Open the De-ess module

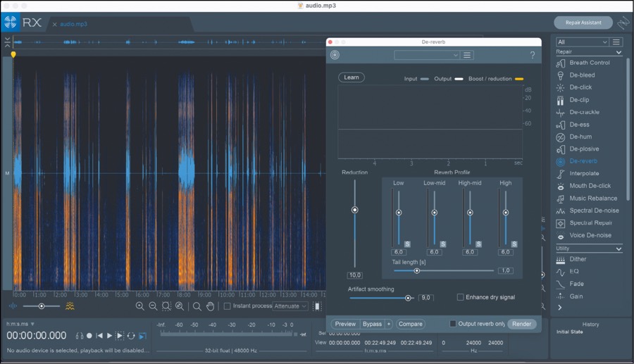[x=573, y=125]
